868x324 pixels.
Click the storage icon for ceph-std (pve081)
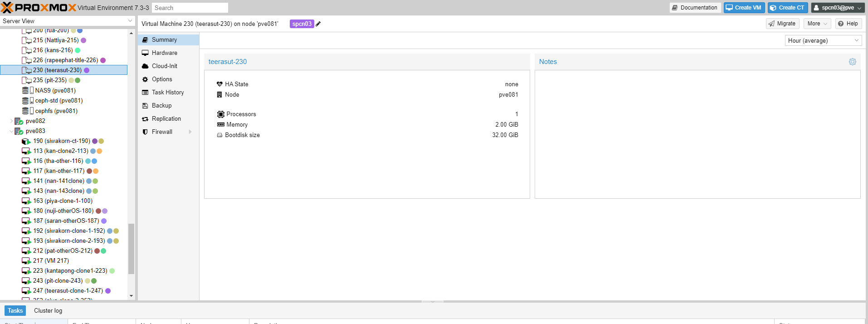[28, 101]
